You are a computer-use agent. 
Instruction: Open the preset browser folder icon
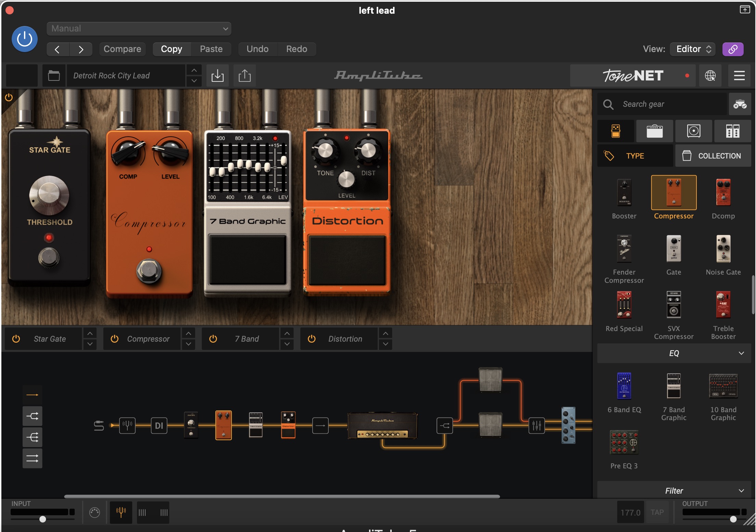(x=54, y=76)
